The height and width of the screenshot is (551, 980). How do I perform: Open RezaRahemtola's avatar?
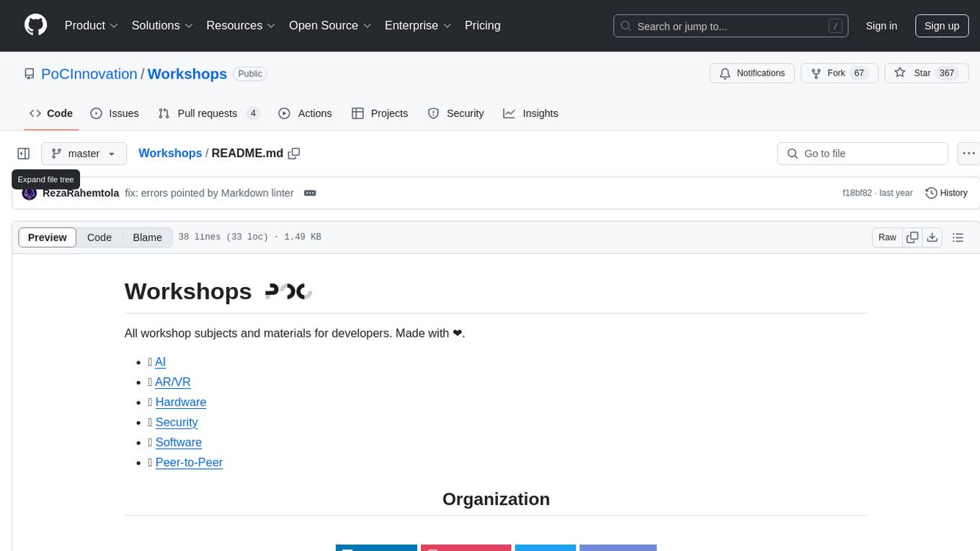pos(30,193)
